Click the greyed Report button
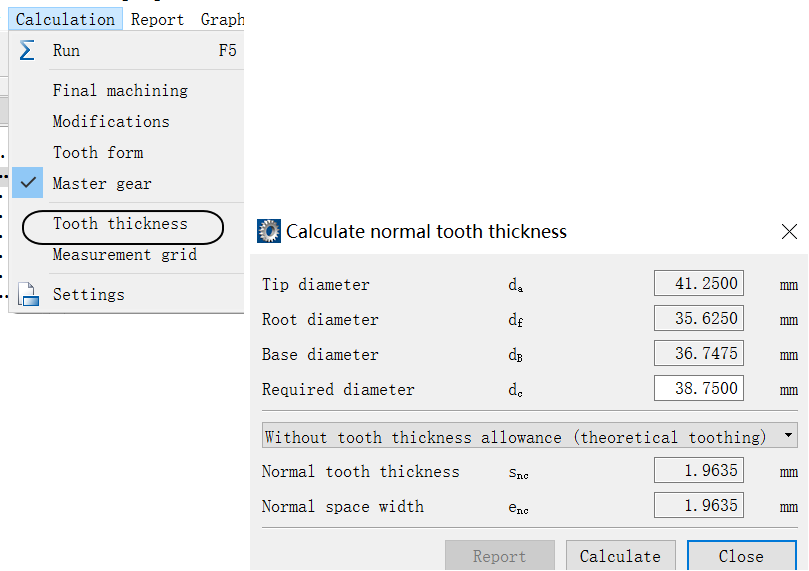 tap(499, 556)
